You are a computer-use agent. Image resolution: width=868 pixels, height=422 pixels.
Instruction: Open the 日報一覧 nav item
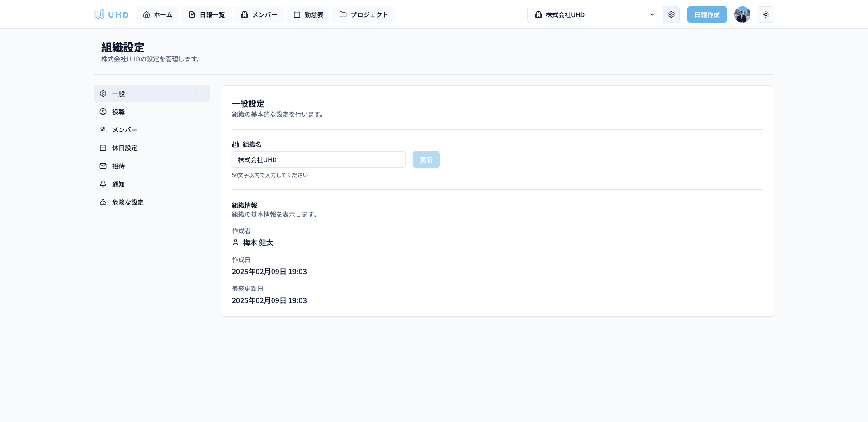click(x=207, y=14)
